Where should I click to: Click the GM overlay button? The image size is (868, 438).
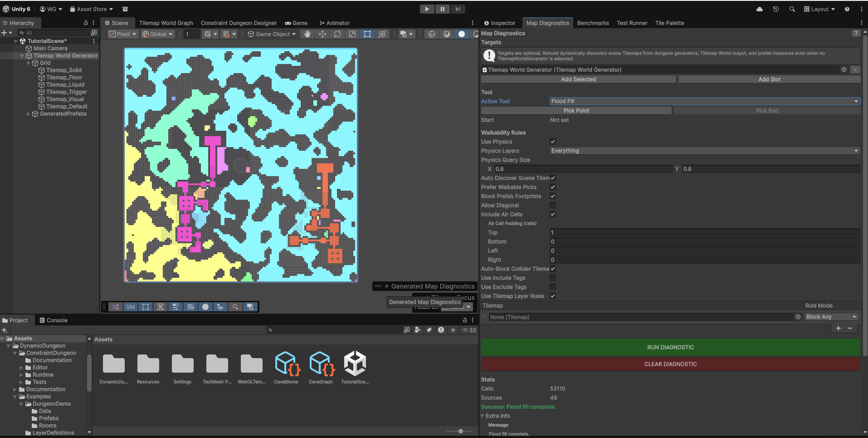pos(131,307)
